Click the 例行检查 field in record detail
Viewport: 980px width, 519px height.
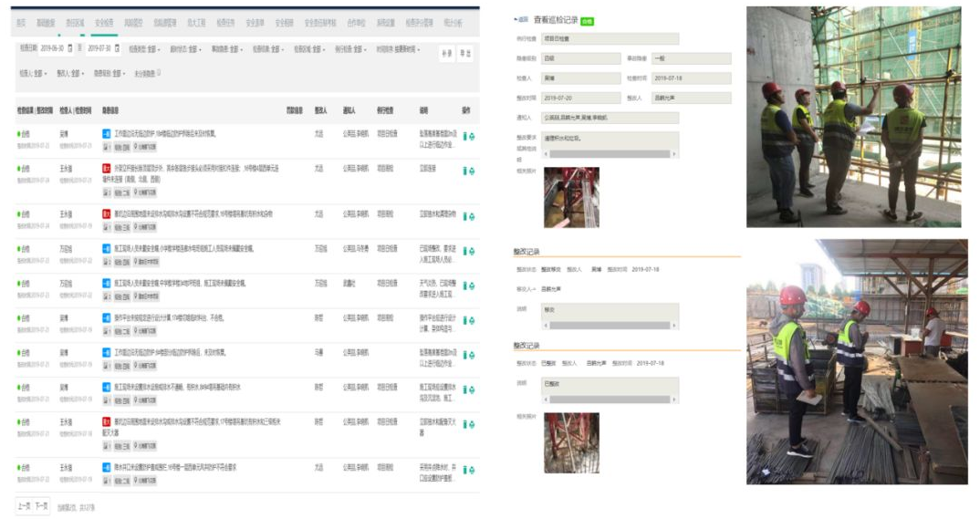pyautogui.click(x=610, y=38)
